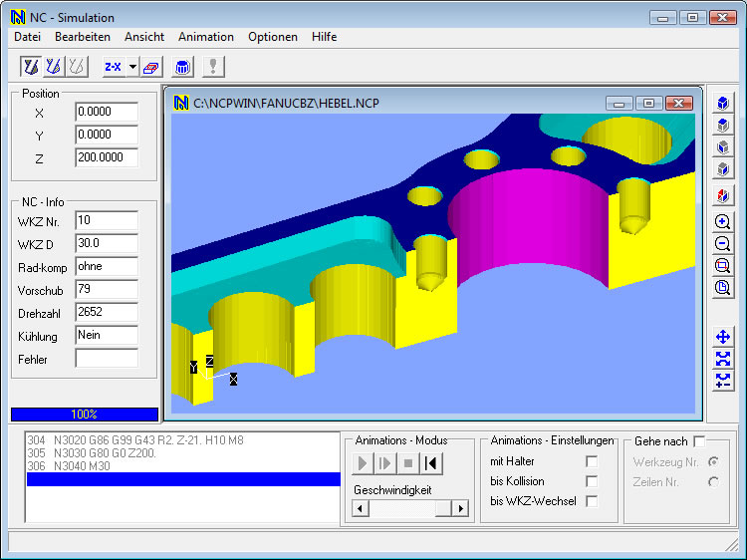The width and height of the screenshot is (747, 560).
Task: Click the zoom window rectangle icon
Action: tap(723, 265)
